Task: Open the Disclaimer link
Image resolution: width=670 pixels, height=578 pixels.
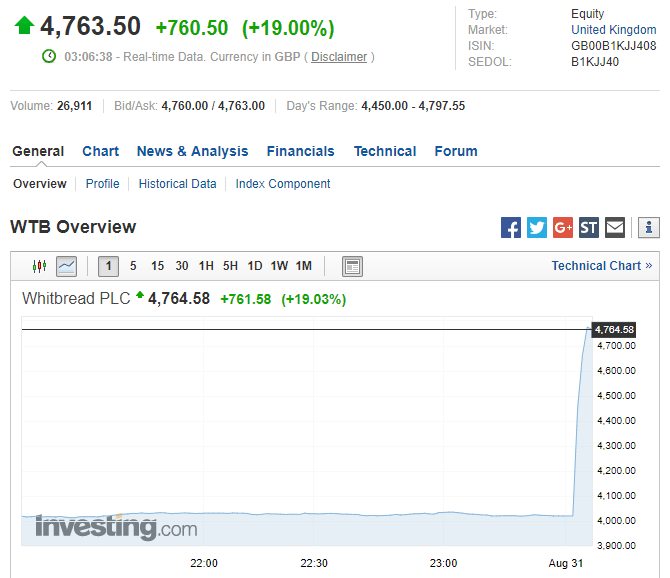Action: tap(339, 57)
